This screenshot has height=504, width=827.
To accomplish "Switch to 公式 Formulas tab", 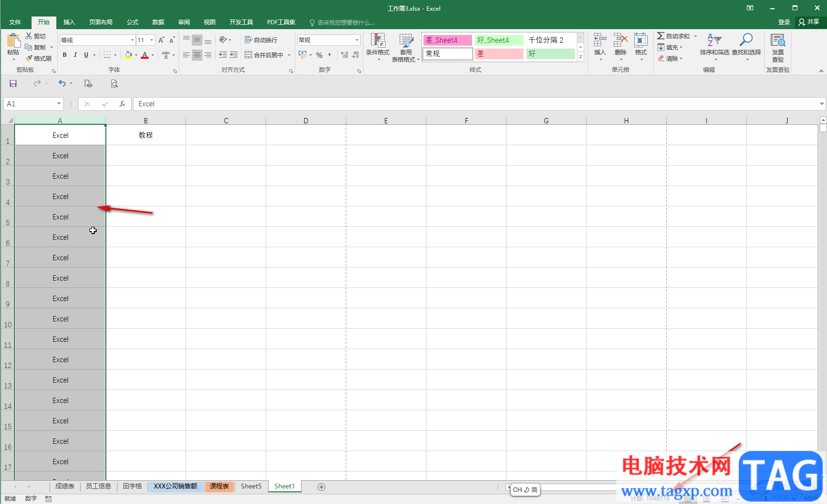I will [x=133, y=22].
